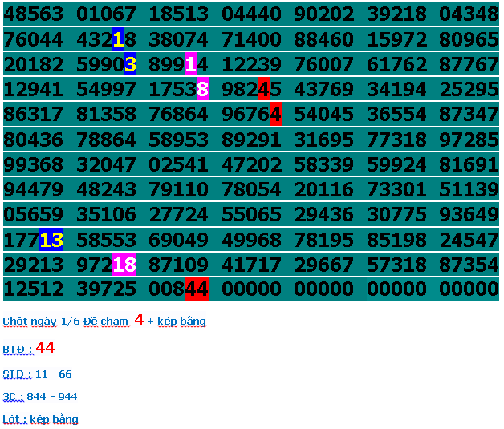The image size is (504, 429).
Task: Click the red highlighted 4 in 96764
Action: tap(275, 115)
